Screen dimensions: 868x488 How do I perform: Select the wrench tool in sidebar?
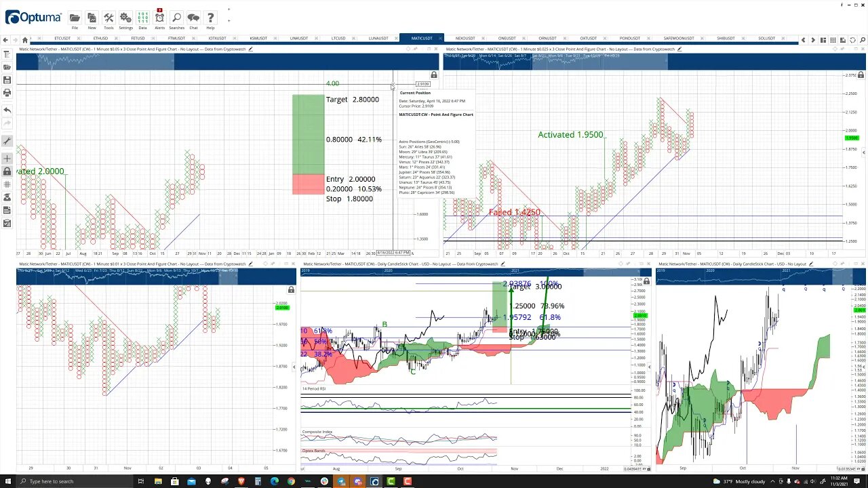[7, 141]
